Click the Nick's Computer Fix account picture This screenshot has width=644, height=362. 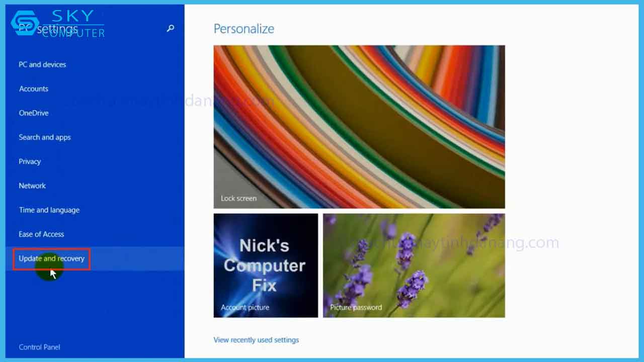click(266, 265)
